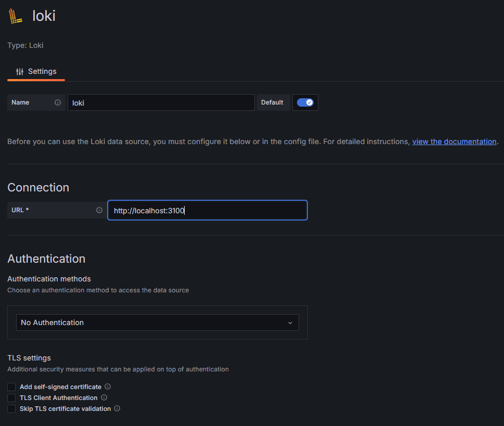Screen dimensions: 504x426
Task: Toggle the Default data source switch
Action: tap(305, 102)
